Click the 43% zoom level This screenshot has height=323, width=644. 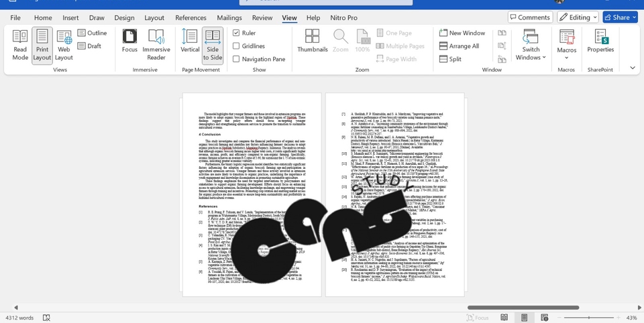point(631,318)
